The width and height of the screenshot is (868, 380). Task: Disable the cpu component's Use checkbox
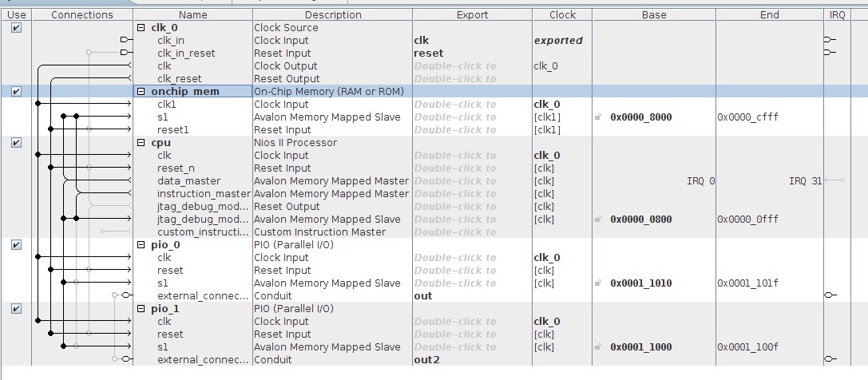coord(16,142)
